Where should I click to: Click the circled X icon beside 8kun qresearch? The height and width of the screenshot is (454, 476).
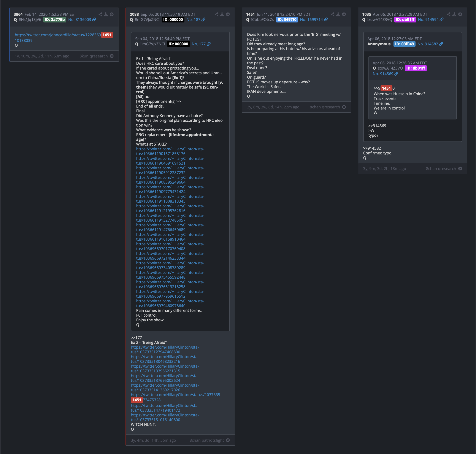point(112,56)
